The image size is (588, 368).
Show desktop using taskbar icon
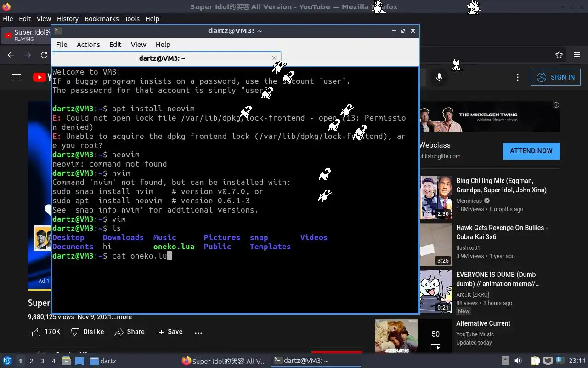coord(80,361)
